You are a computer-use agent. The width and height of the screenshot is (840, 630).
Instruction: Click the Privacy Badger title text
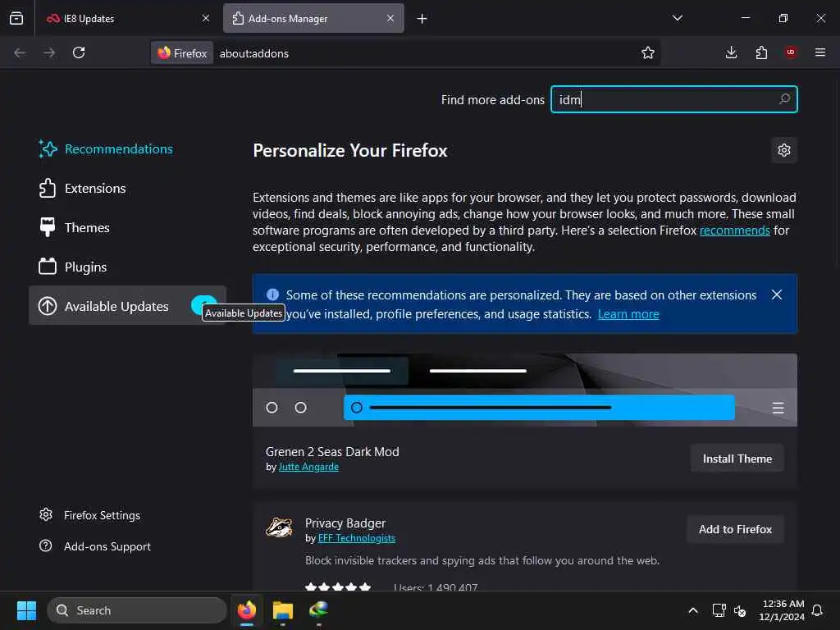click(345, 523)
